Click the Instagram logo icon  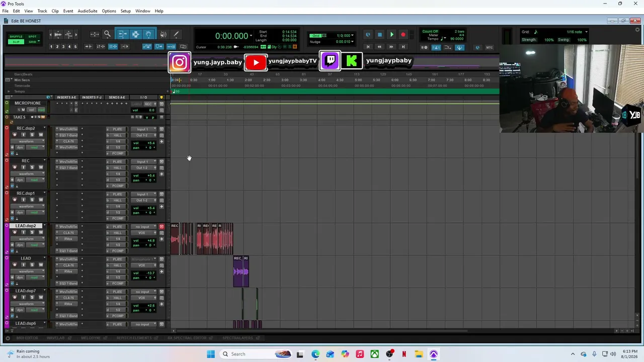tap(180, 62)
